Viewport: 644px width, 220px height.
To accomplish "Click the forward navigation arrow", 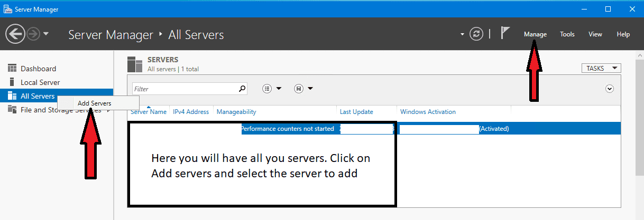I will pyautogui.click(x=33, y=34).
